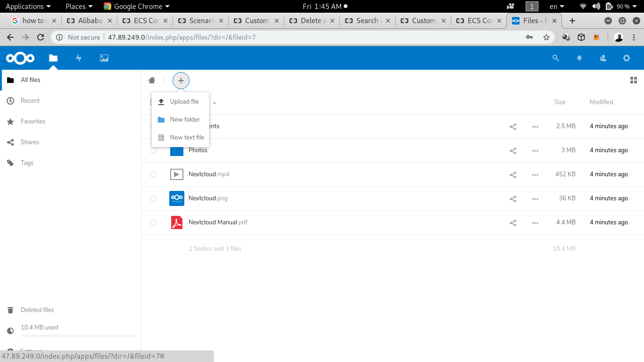The image size is (644, 362).
Task: Share Nextcloud.png file
Action: [x=513, y=198]
